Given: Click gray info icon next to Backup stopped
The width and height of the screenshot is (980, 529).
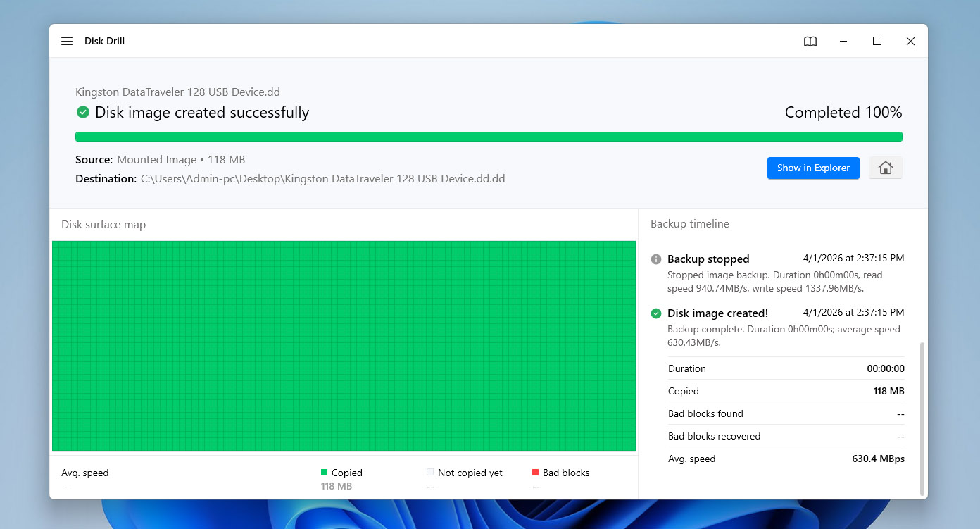Looking at the screenshot, I should 656,259.
